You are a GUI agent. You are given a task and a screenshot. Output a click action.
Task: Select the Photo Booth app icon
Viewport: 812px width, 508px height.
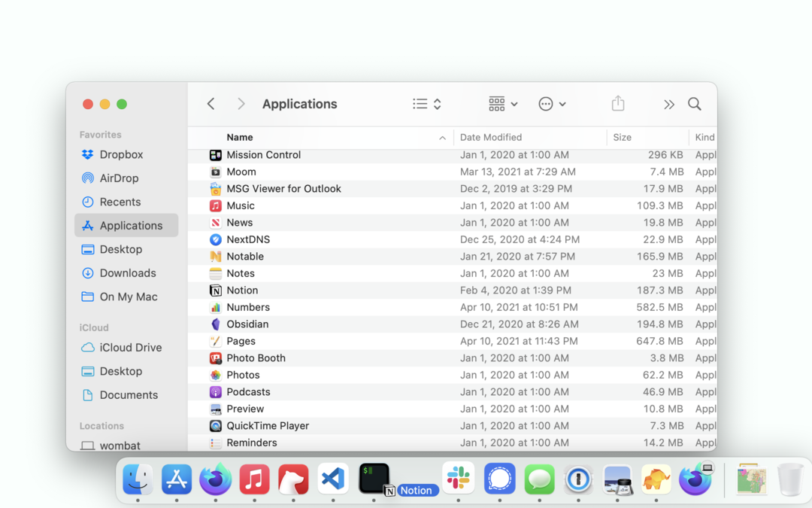pyautogui.click(x=216, y=358)
